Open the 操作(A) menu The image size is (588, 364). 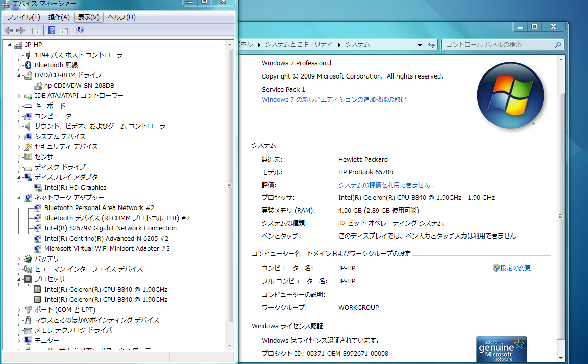(x=59, y=17)
